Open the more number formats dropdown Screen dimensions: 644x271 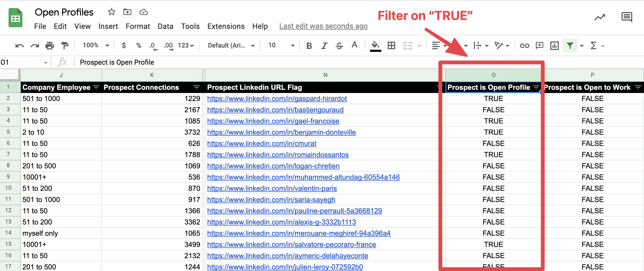point(186,45)
